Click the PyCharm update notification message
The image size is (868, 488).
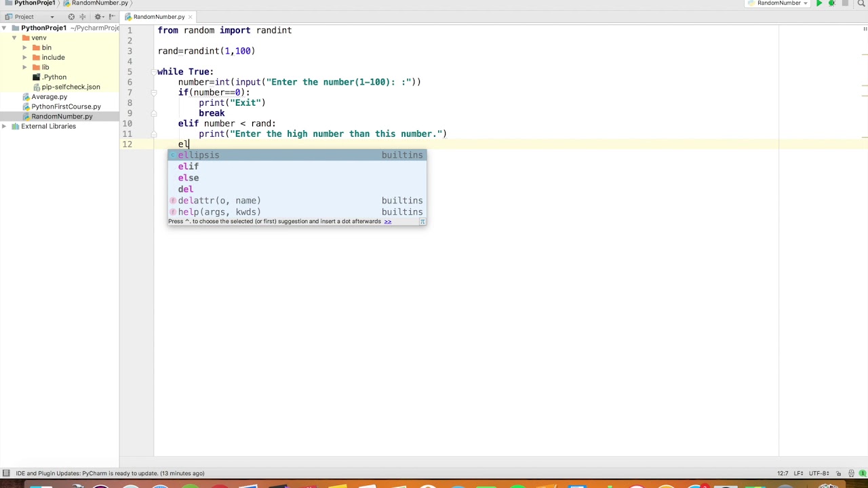click(110, 473)
